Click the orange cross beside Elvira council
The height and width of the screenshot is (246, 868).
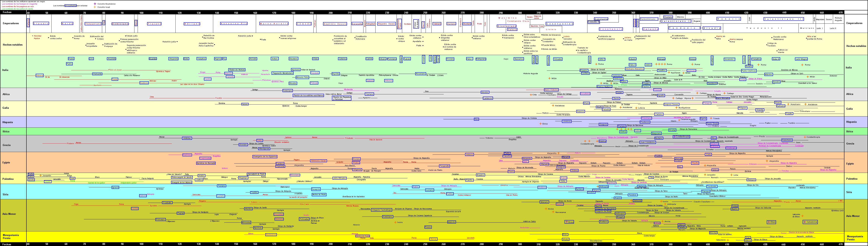click(540, 124)
